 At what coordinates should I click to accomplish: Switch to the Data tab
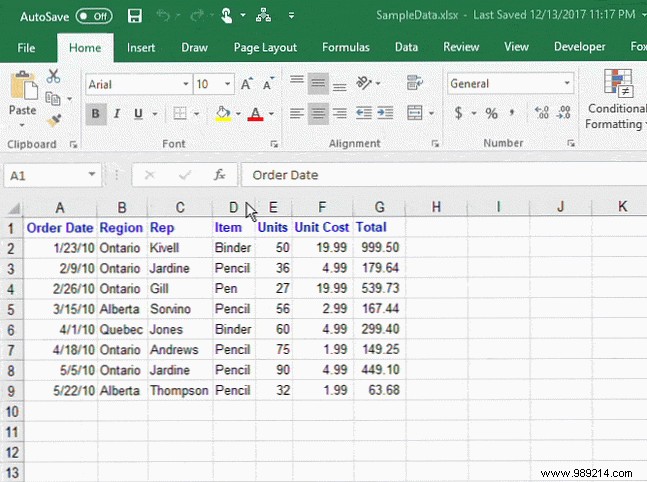coord(406,47)
